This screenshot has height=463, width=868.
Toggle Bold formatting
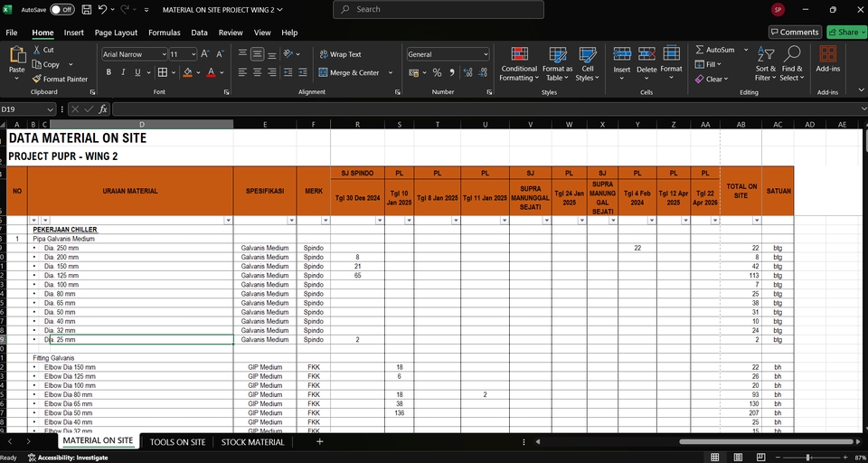[x=108, y=72]
